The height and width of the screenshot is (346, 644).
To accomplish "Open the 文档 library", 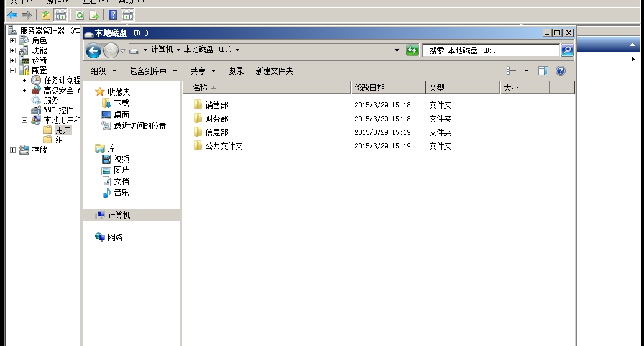I will [122, 181].
